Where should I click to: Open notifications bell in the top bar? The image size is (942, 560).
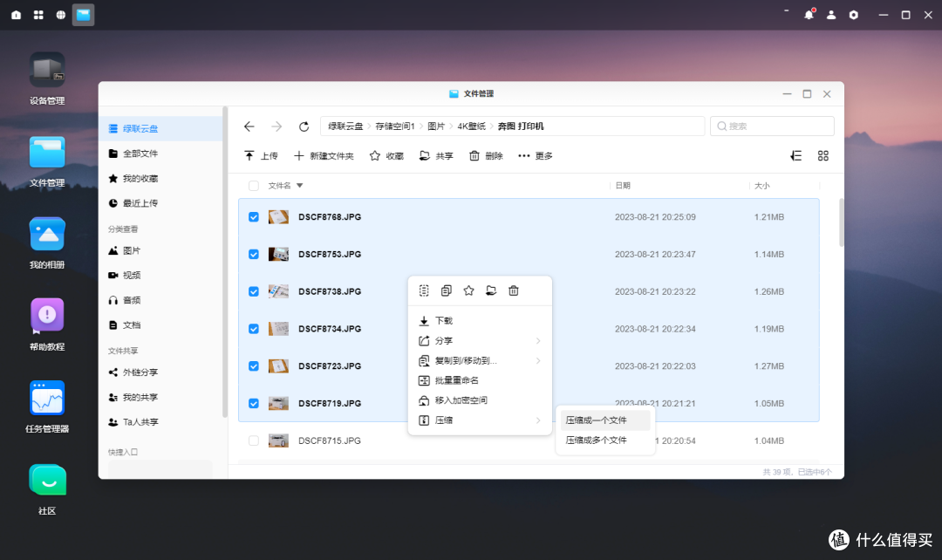[809, 15]
